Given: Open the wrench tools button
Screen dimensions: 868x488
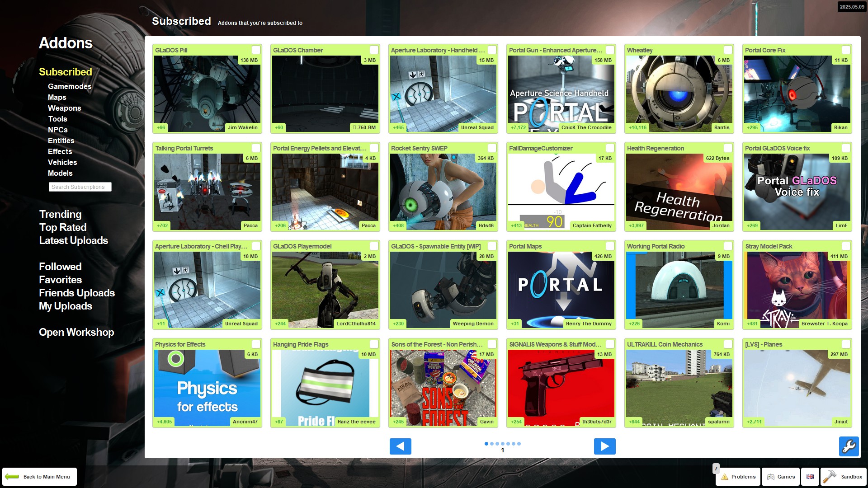Looking at the screenshot, I should 849,446.
